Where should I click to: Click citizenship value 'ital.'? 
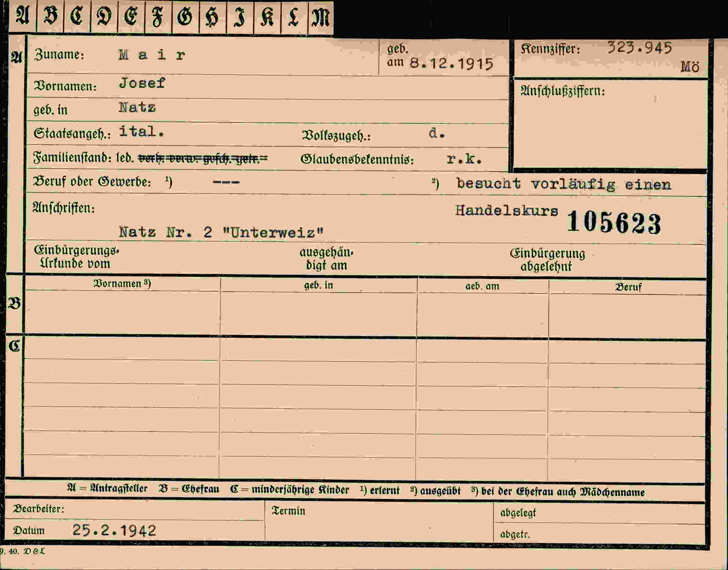142,131
